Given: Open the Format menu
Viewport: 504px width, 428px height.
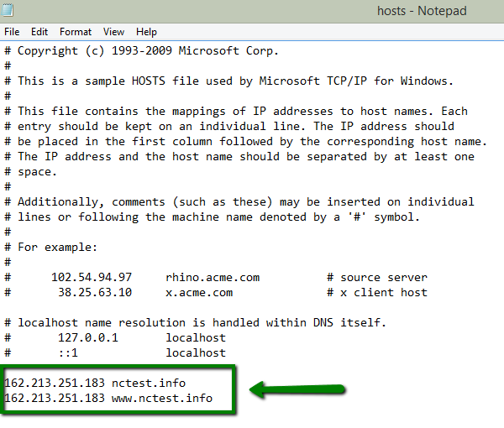Looking at the screenshot, I should click(76, 32).
